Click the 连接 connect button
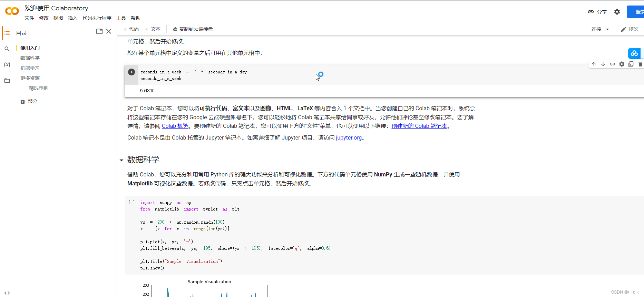Screen dimensions: 644x297 coord(596,29)
